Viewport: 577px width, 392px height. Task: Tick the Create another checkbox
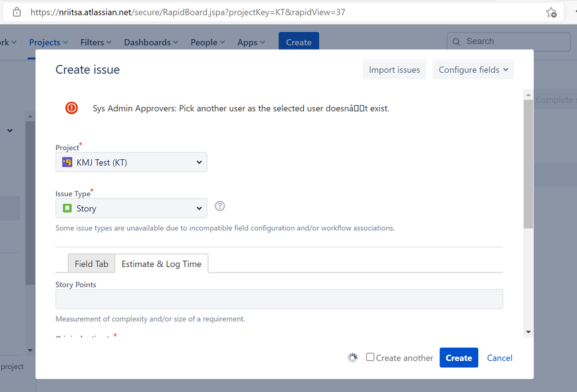tap(370, 357)
